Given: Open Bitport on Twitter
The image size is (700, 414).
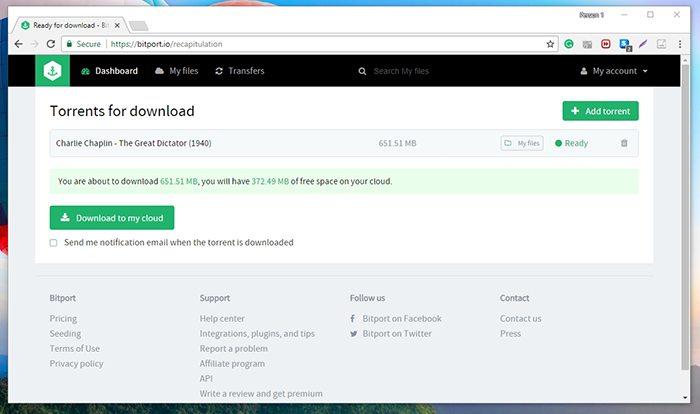Looking at the screenshot, I should [x=397, y=334].
